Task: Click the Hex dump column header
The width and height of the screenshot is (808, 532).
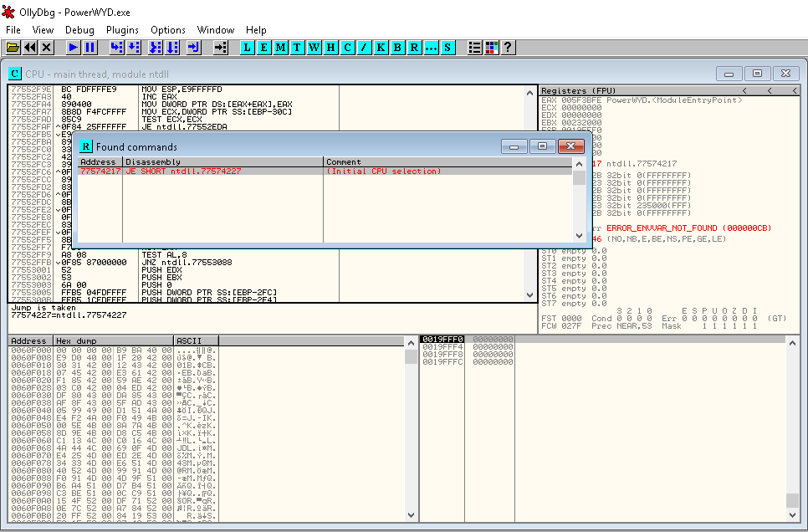Action: [114, 340]
